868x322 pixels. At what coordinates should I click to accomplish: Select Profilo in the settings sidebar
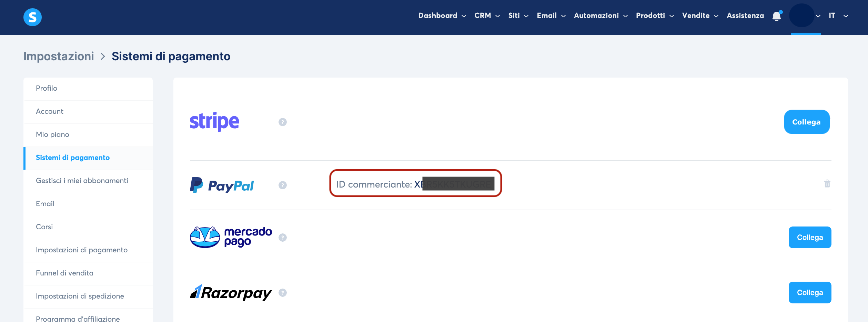point(88,88)
